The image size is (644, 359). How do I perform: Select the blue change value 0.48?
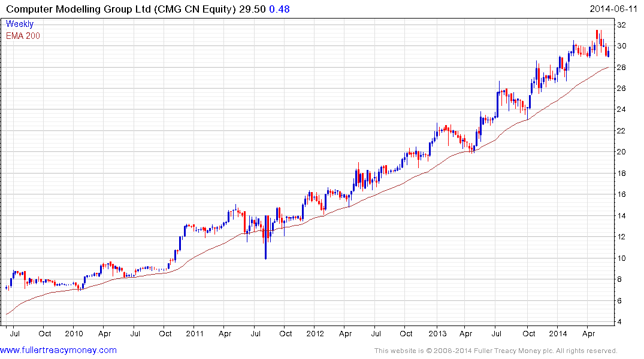tap(279, 9)
